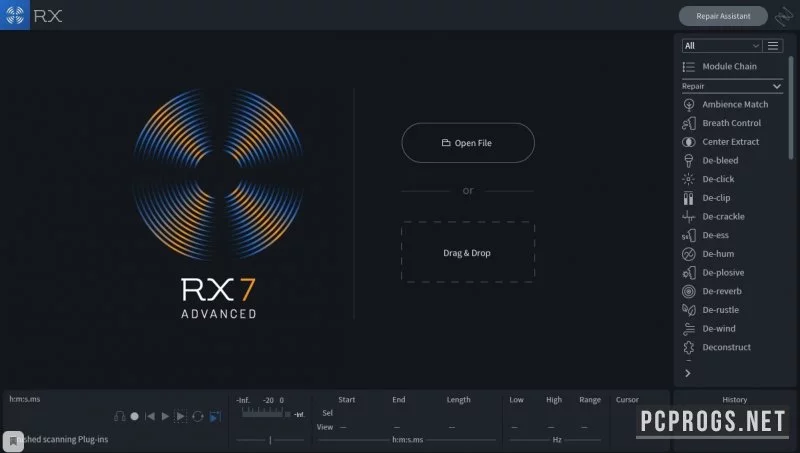Open the All module filter dropdown
Screen dimensions: 800x453
pos(721,46)
